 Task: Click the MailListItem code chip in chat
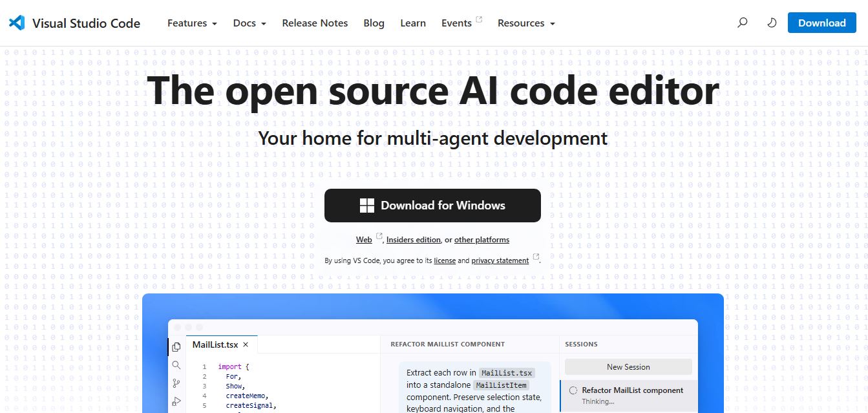(x=502, y=385)
